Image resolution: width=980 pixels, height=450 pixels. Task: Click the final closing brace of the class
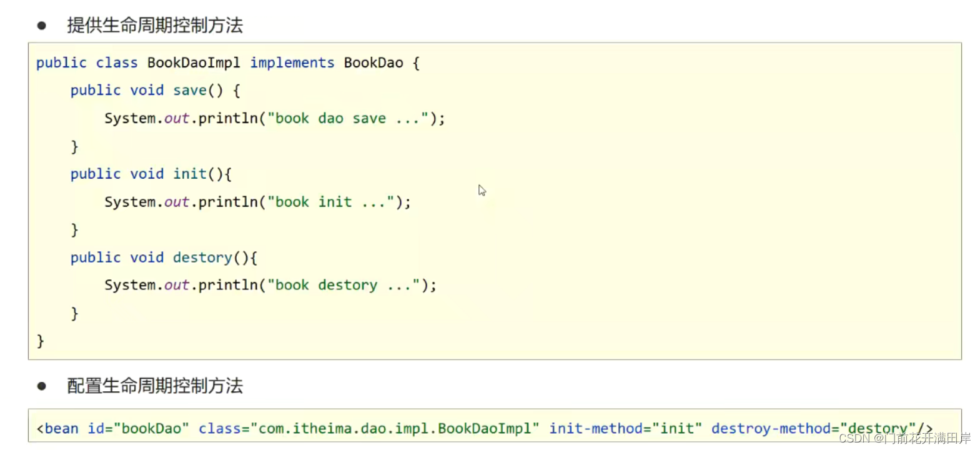tap(41, 341)
